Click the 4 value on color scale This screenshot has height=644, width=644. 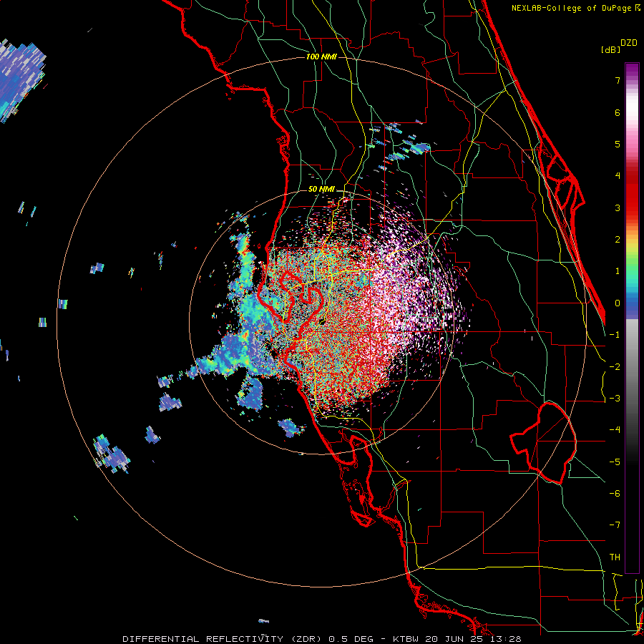point(618,176)
